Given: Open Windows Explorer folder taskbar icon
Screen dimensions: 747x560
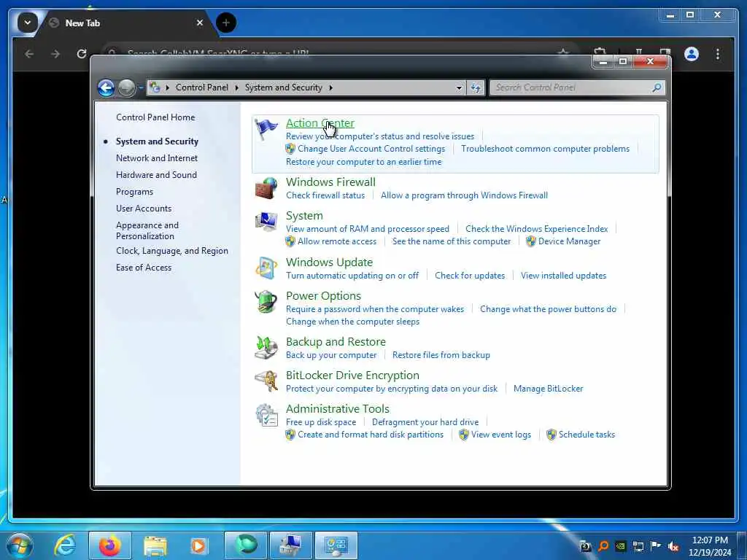Looking at the screenshot, I should [x=155, y=545].
